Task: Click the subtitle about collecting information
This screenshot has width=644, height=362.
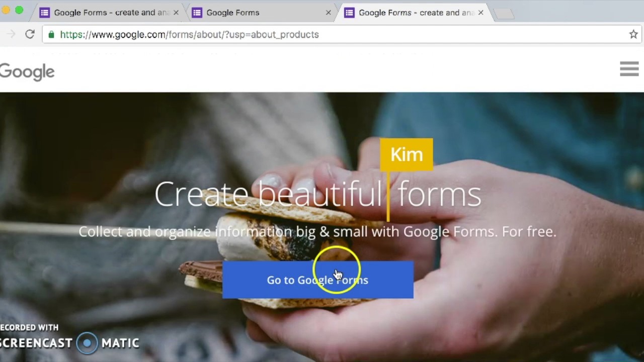Action: tap(317, 231)
